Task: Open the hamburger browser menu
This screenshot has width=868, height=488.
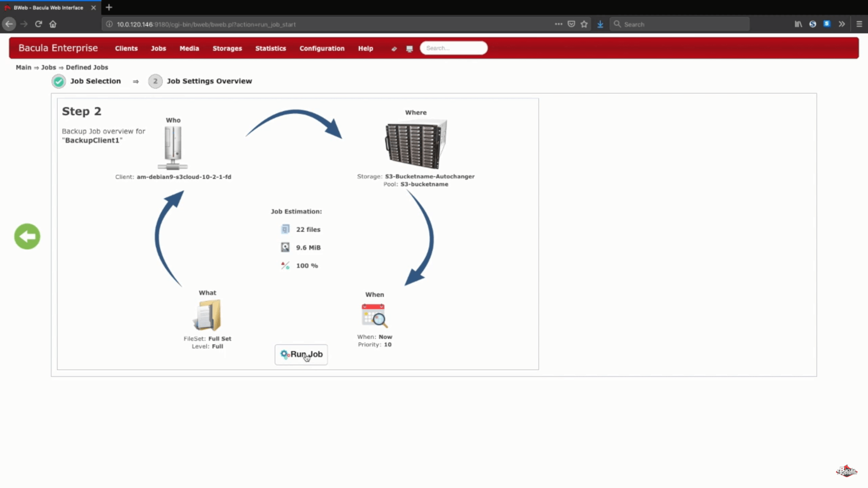Action: pyautogui.click(x=859, y=24)
